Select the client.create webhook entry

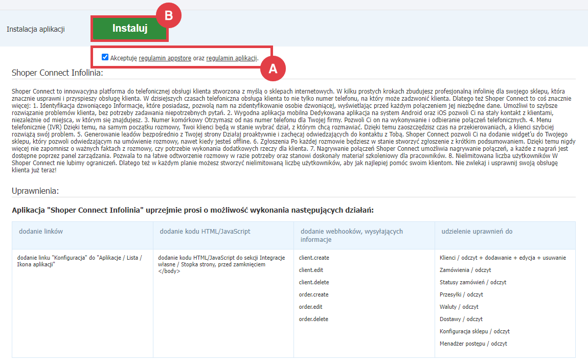click(314, 258)
